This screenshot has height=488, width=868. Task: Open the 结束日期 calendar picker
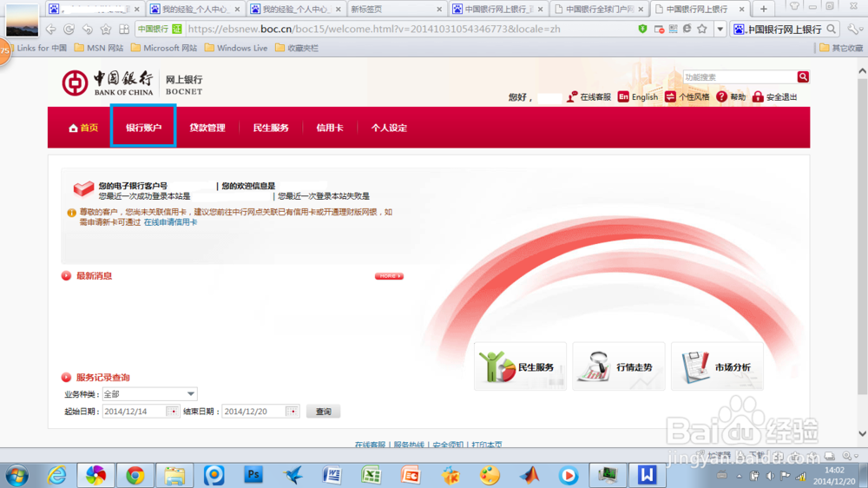[292, 412]
